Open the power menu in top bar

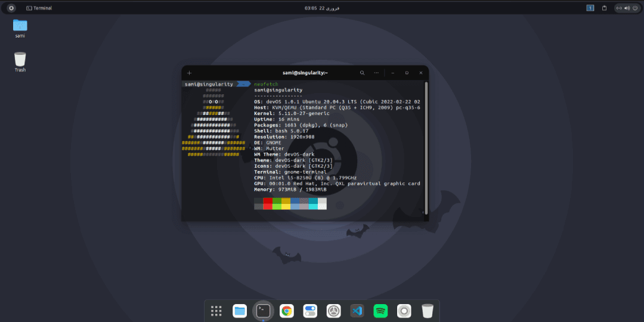pos(634,8)
